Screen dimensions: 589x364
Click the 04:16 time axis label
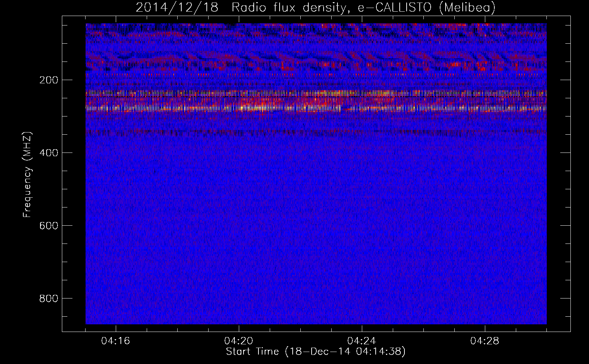click(116, 341)
